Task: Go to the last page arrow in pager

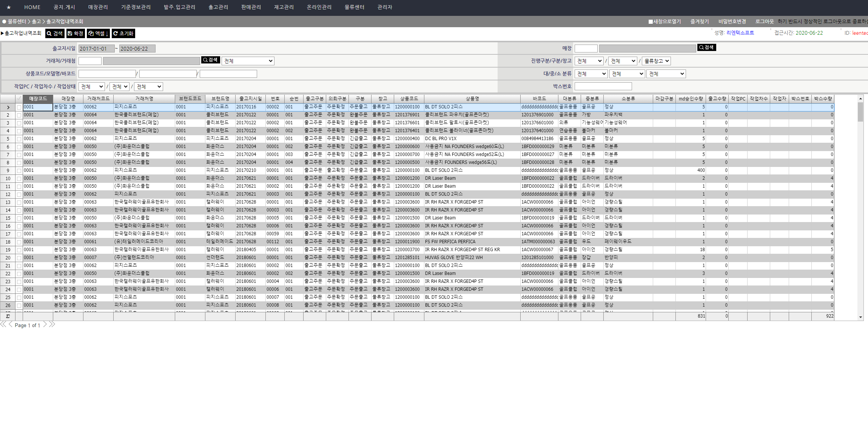Action: [x=52, y=324]
